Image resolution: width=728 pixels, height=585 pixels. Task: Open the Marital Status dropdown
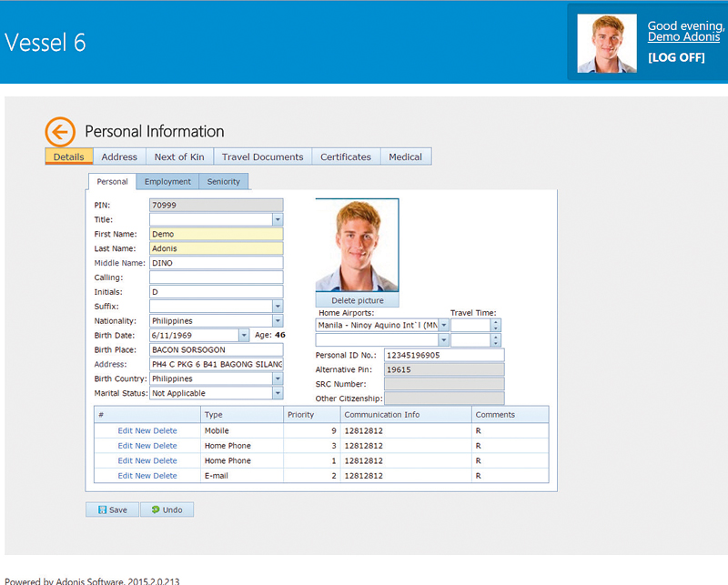coord(278,393)
